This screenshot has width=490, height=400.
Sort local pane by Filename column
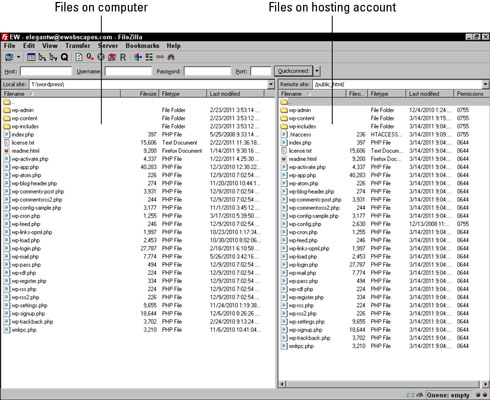coord(61,94)
